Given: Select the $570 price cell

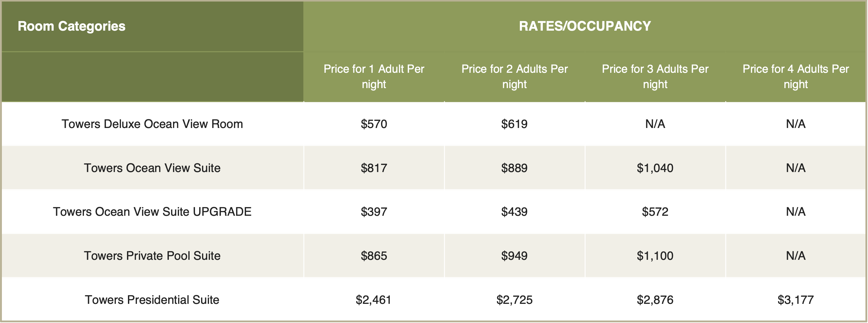Looking at the screenshot, I should (x=374, y=124).
